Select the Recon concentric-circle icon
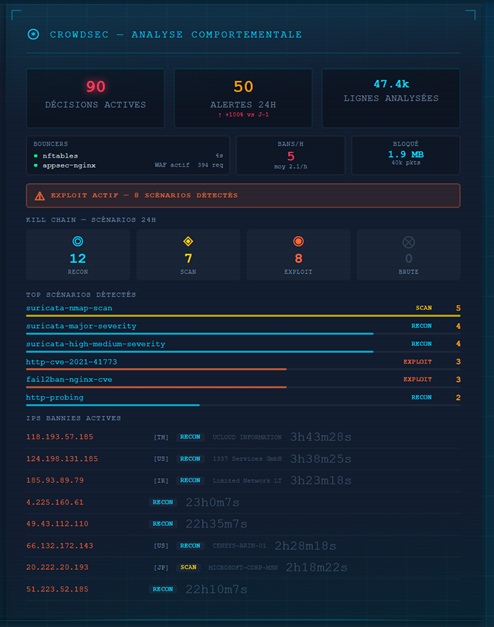The height and width of the screenshot is (627, 494). click(x=78, y=241)
